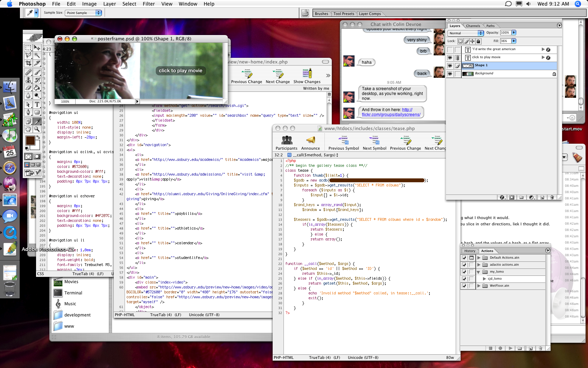Pick the Horizontal Type tool
The height and width of the screenshot is (368, 588).
[37, 104]
